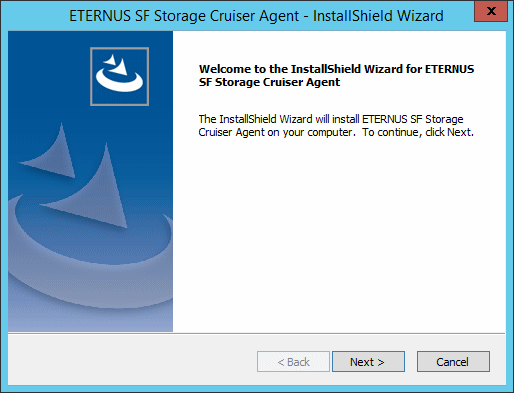Screen dimensions: 514x393
Task: Close the wizard using the red X
Action: click(x=491, y=11)
